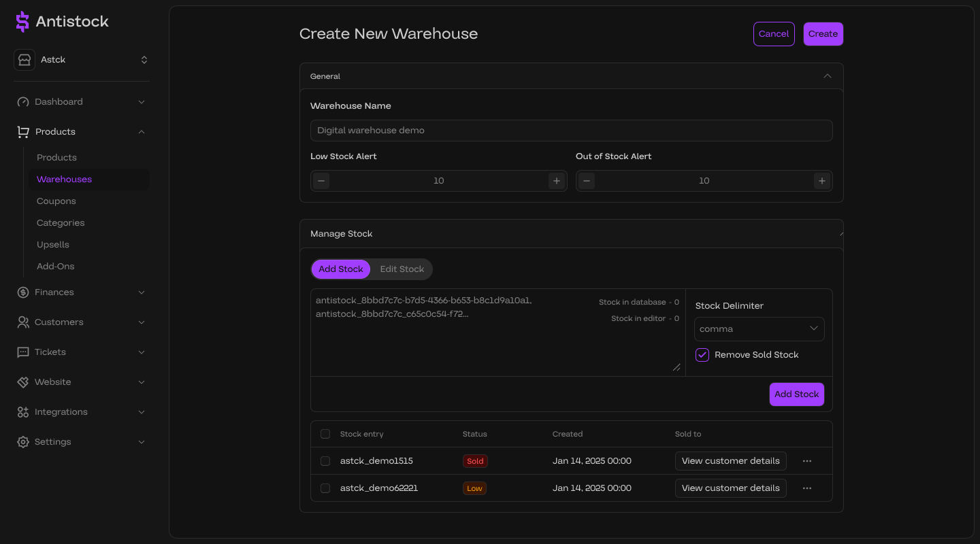Open three-dot menu for astck_demo62221

pos(807,488)
